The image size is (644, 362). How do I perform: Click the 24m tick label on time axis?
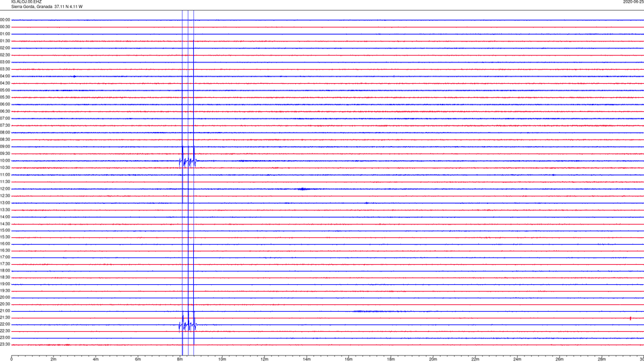(517, 359)
